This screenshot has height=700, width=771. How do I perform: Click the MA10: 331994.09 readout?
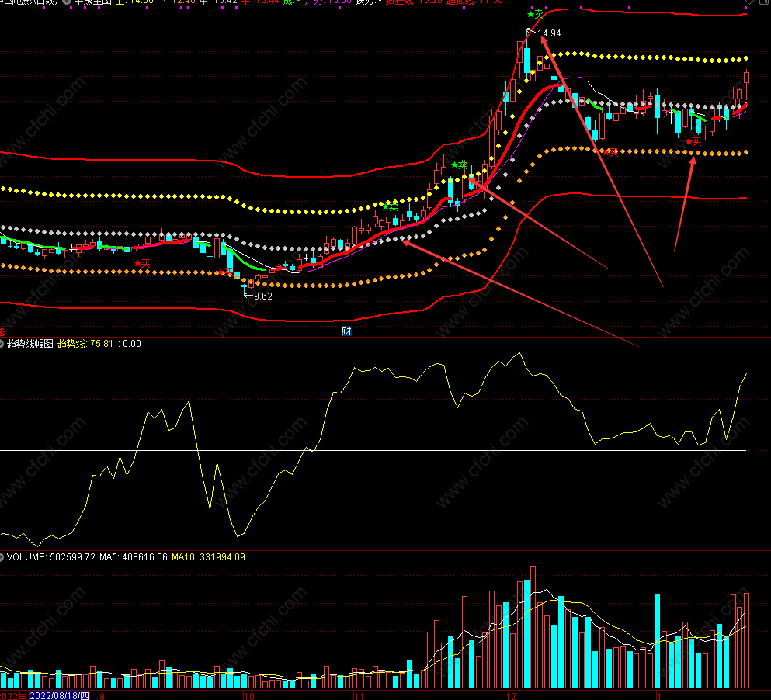[x=208, y=557]
